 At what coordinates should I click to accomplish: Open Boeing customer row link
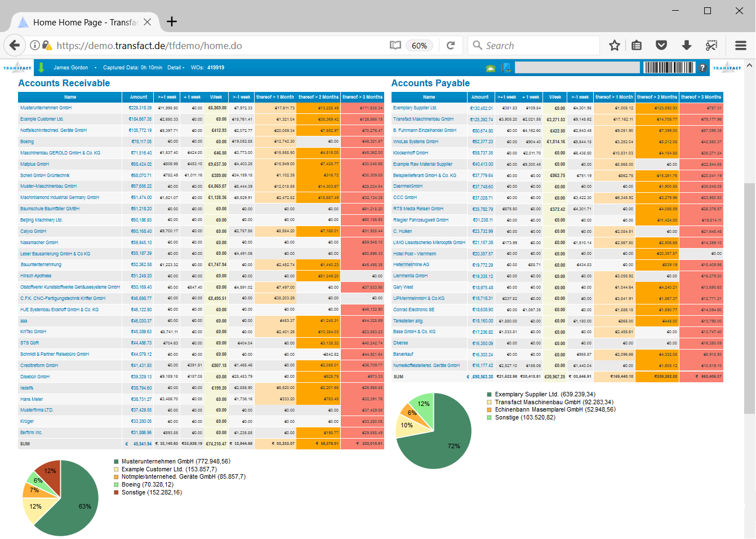(27, 142)
